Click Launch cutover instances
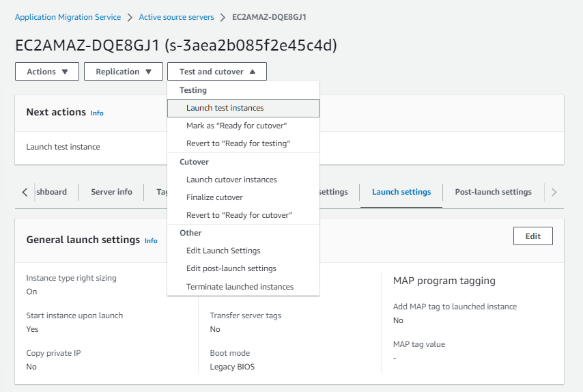The image size is (583, 392). point(231,180)
